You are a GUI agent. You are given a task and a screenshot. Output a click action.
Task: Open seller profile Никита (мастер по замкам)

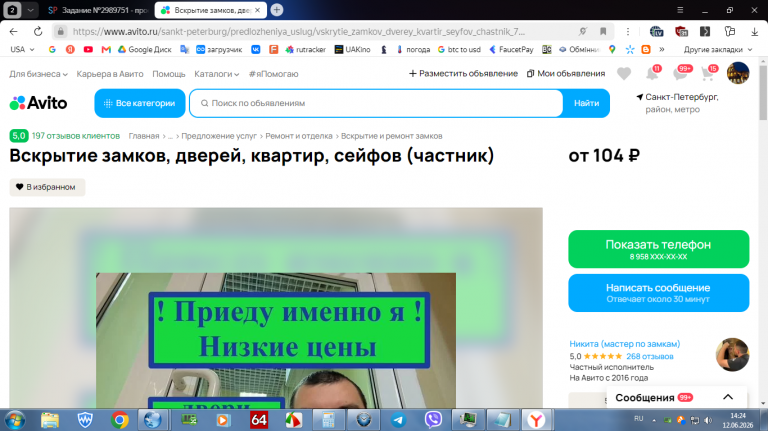624,344
